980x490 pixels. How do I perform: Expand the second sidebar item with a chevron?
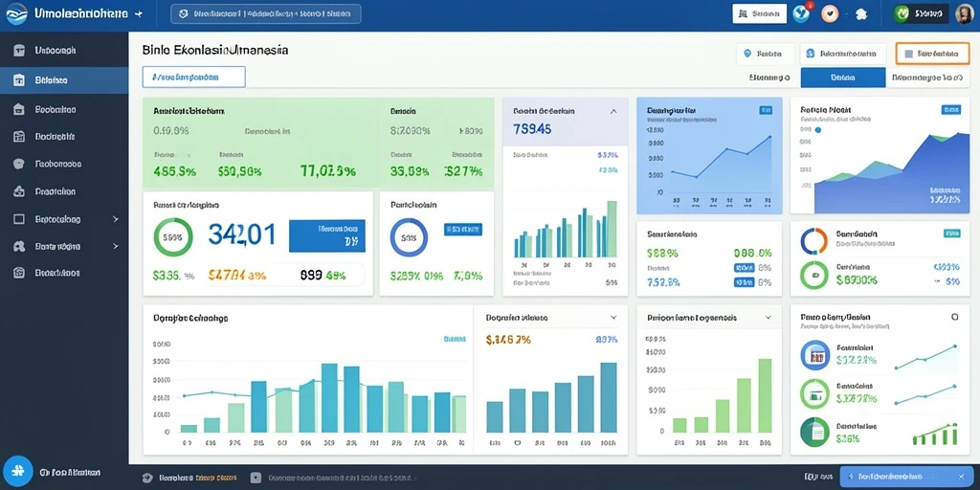tap(115, 246)
